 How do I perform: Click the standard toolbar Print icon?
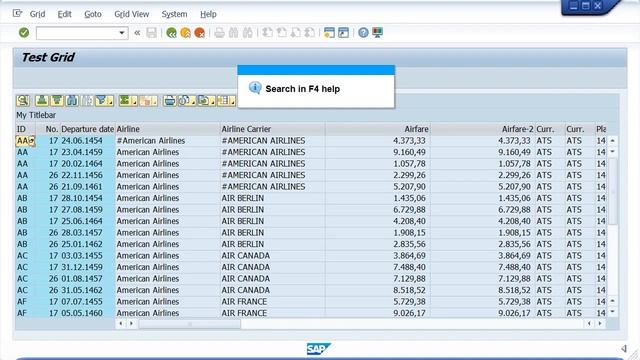pos(220,33)
